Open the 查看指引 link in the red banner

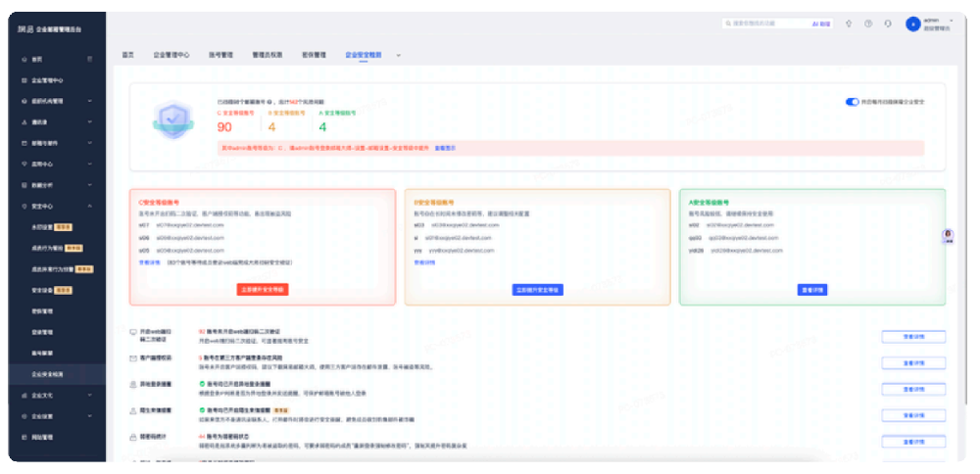(445, 149)
